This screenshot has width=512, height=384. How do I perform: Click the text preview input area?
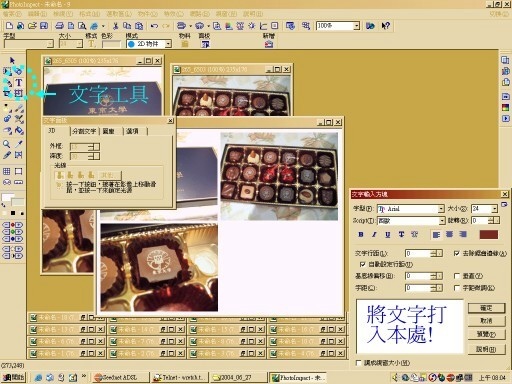point(410,326)
